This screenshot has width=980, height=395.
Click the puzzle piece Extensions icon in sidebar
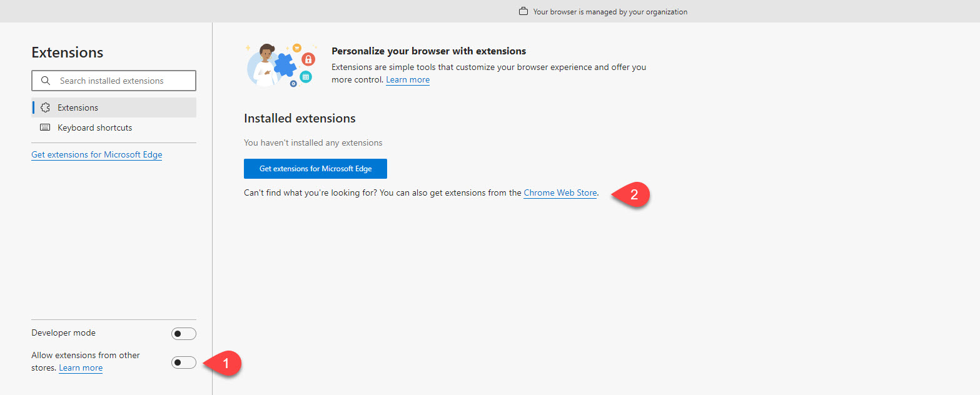[45, 107]
